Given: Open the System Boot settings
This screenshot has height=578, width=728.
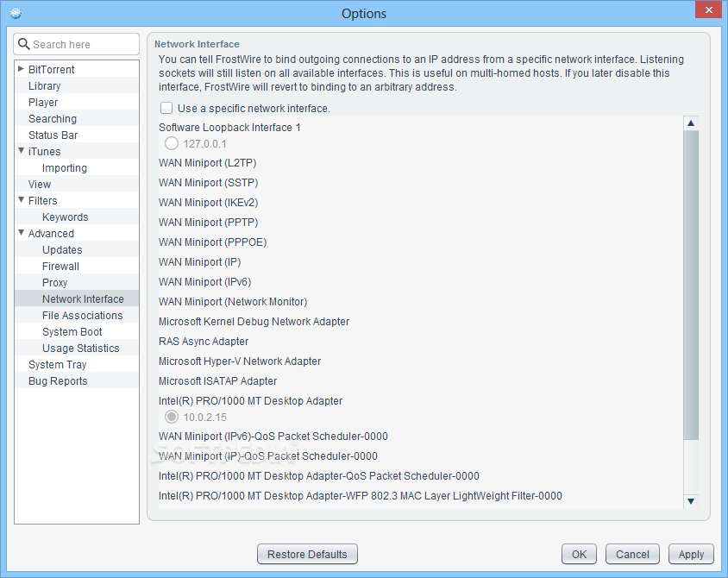Looking at the screenshot, I should (72, 332).
